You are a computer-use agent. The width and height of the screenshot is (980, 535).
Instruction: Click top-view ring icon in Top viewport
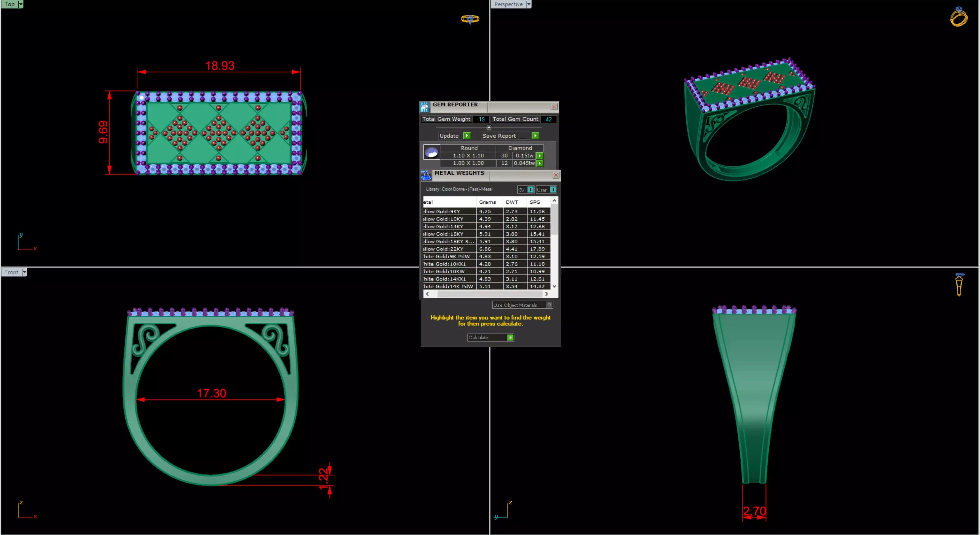coord(470,19)
